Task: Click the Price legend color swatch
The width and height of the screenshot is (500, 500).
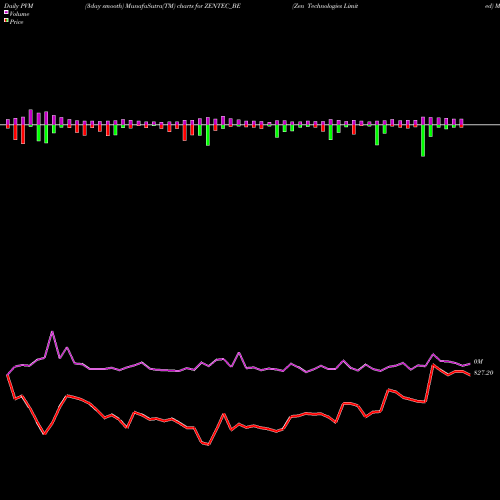Action: point(6,21)
